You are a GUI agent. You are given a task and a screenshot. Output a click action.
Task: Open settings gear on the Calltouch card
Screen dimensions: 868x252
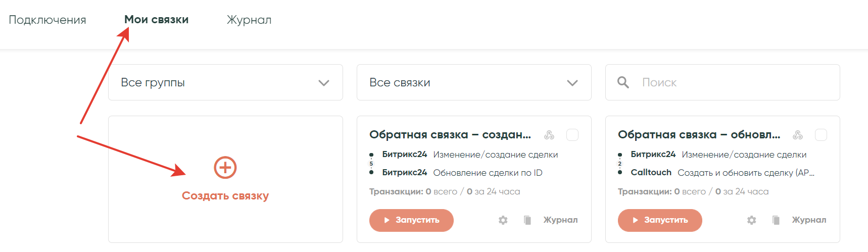pos(751,220)
